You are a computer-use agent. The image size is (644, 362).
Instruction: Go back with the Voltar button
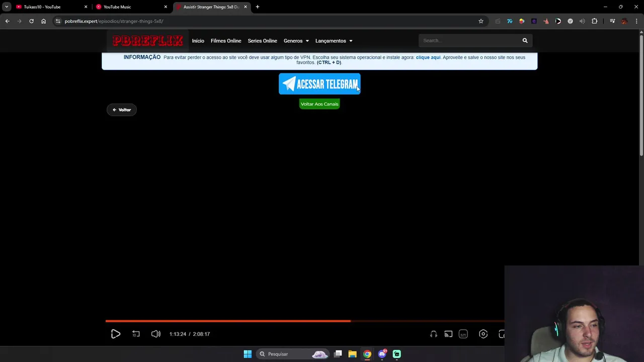coord(121,110)
